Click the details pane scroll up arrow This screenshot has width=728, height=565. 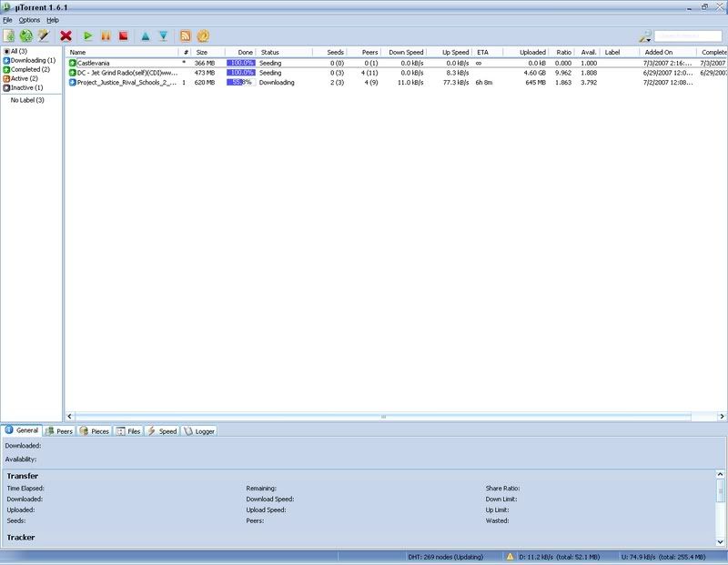click(x=720, y=474)
